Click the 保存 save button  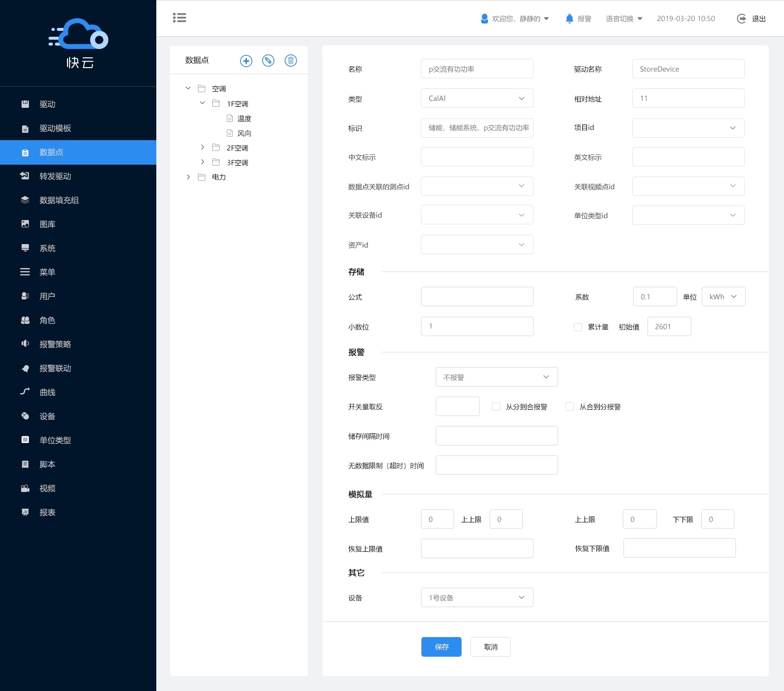(x=441, y=647)
